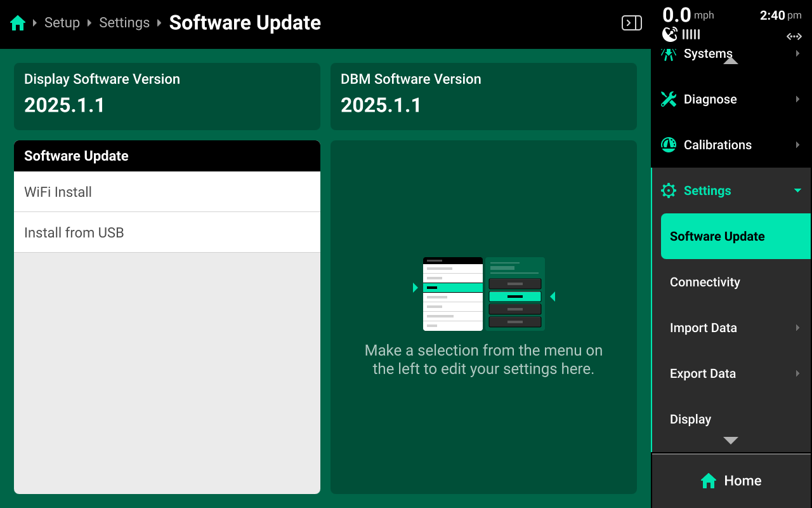This screenshot has width=812, height=508.
Task: Click the house icon on Home button
Action: click(708, 481)
